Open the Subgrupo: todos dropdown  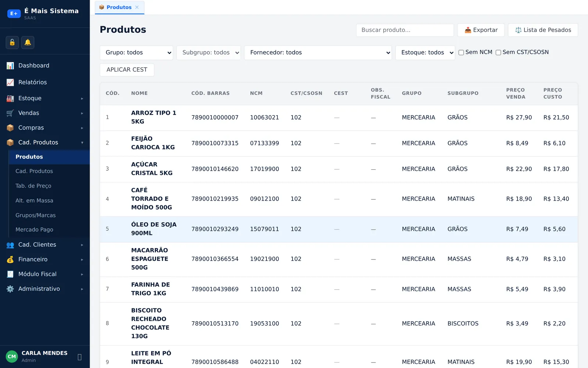pyautogui.click(x=209, y=53)
